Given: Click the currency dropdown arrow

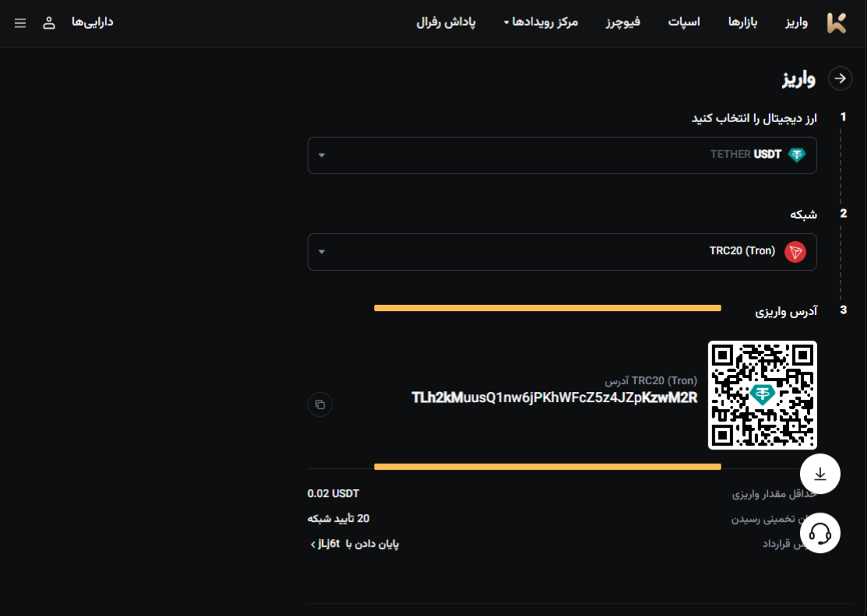Looking at the screenshot, I should pos(321,156).
